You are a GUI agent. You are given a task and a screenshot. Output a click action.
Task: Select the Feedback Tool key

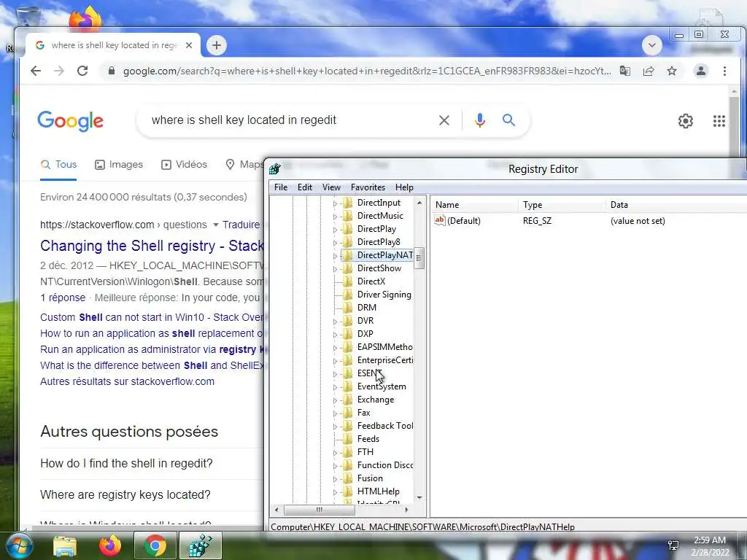(385, 426)
